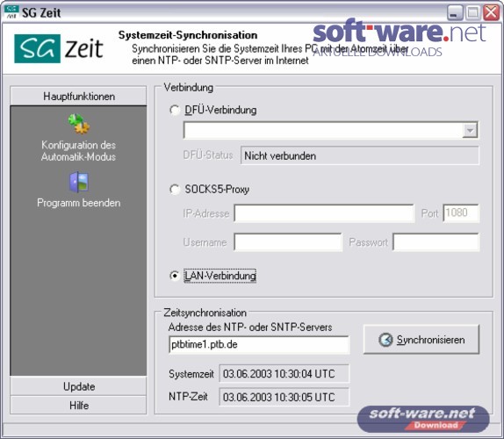Click the SOCKS5 IP-Adresse input field
Screen dimensions: 504x439
(x=324, y=213)
